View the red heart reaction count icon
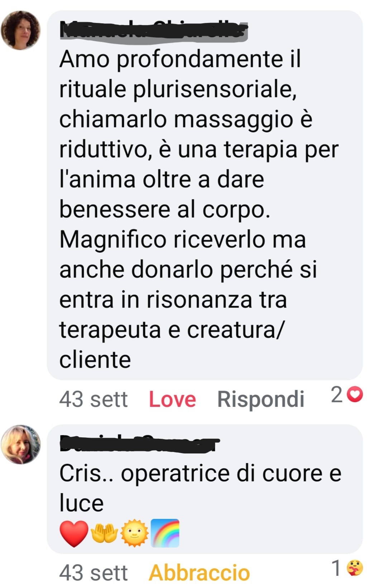The width and height of the screenshot is (375, 588). (x=356, y=395)
